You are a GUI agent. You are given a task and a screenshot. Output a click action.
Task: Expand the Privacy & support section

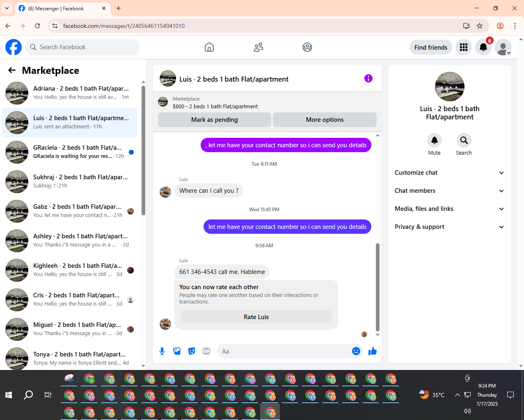[450, 227]
